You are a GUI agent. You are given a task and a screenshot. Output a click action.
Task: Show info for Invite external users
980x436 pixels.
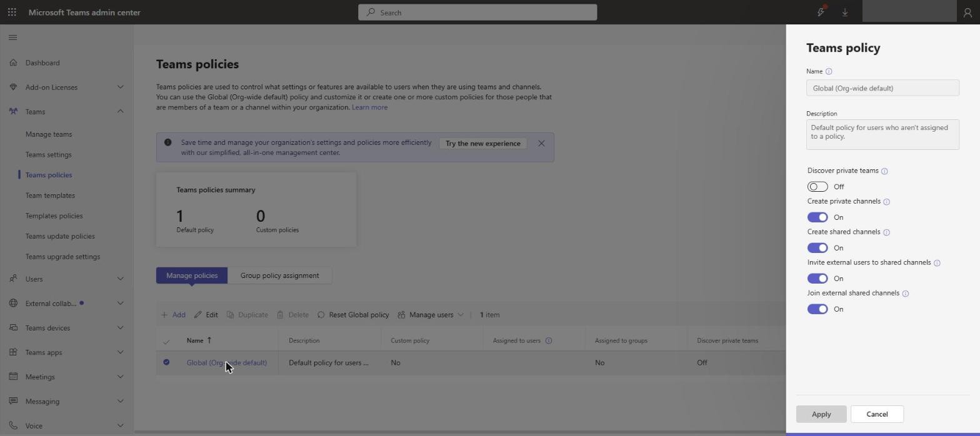(x=937, y=263)
